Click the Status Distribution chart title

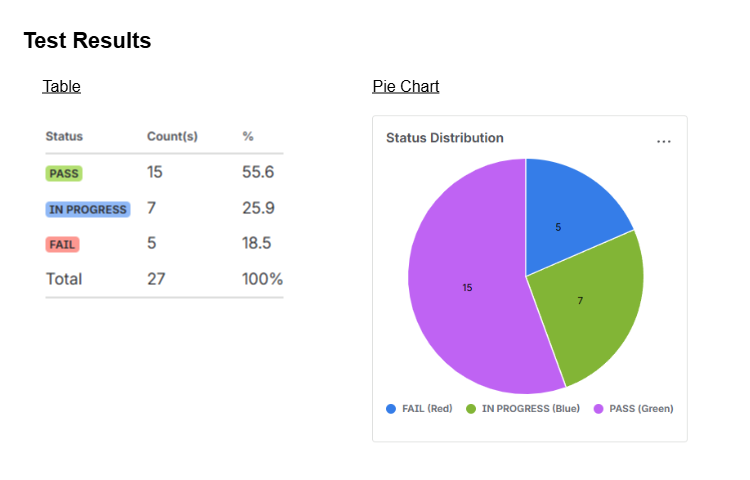[x=445, y=138]
